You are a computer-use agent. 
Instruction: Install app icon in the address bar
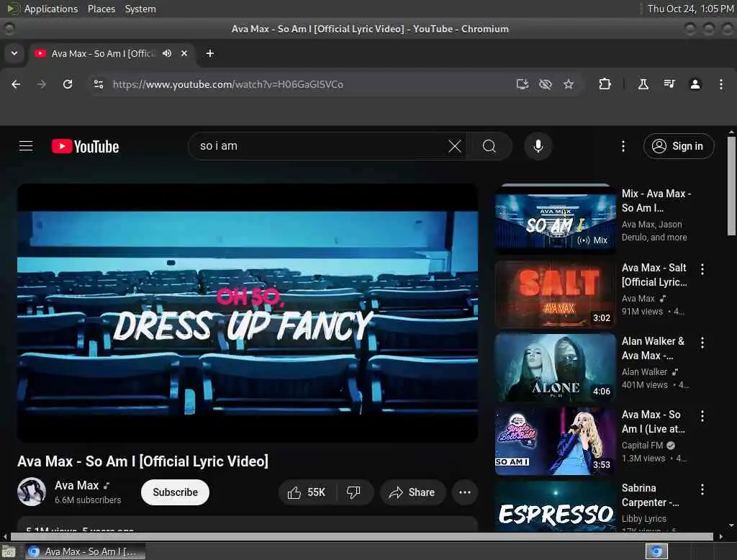523,84
